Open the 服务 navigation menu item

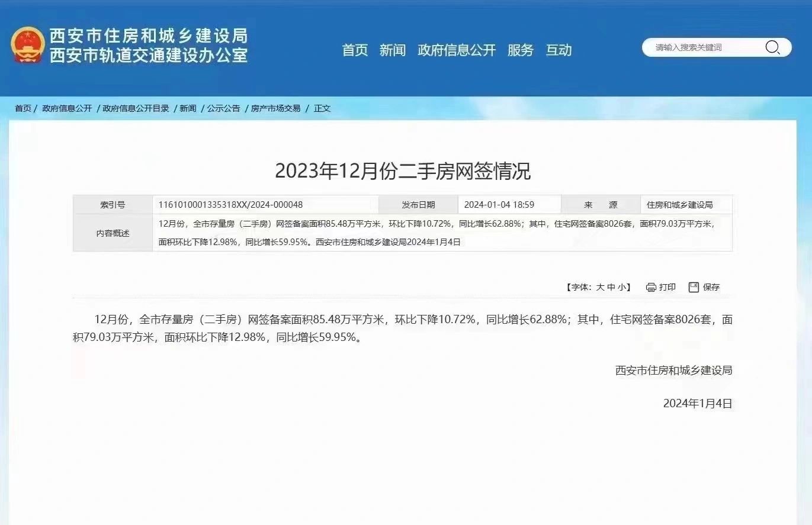[x=521, y=50]
